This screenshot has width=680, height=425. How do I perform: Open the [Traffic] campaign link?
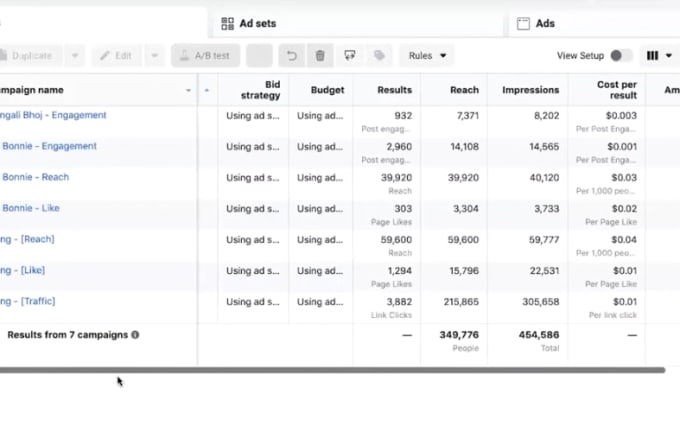click(x=27, y=301)
